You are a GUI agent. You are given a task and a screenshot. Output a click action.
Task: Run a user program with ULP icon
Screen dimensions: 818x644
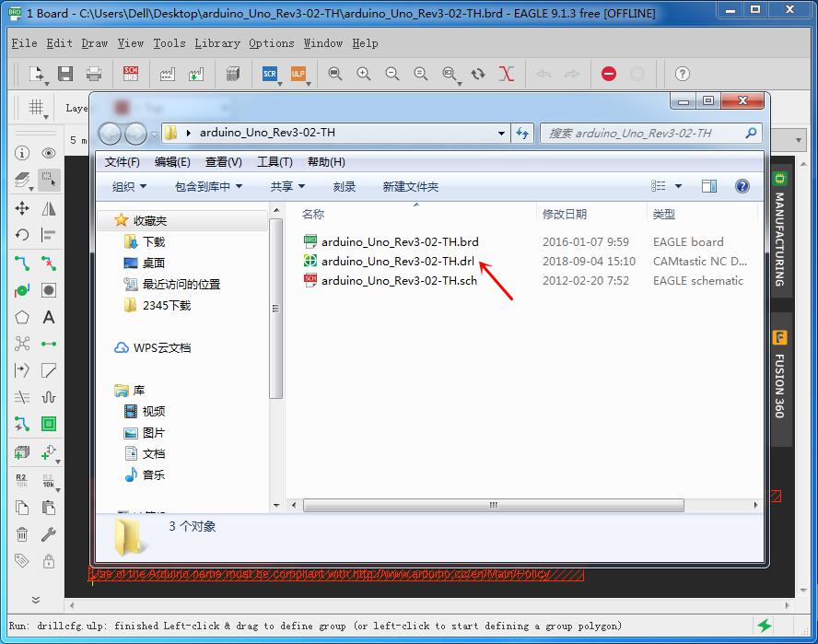pos(298,74)
